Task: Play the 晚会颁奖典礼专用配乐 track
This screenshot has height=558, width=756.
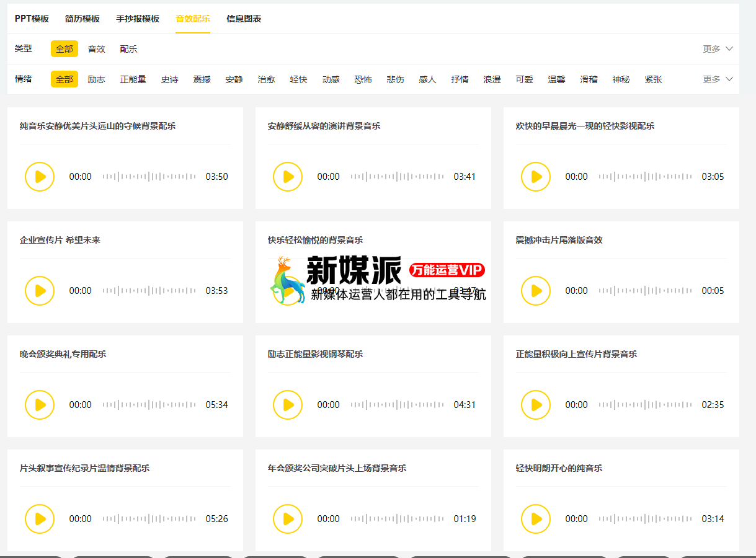Action: [x=40, y=405]
